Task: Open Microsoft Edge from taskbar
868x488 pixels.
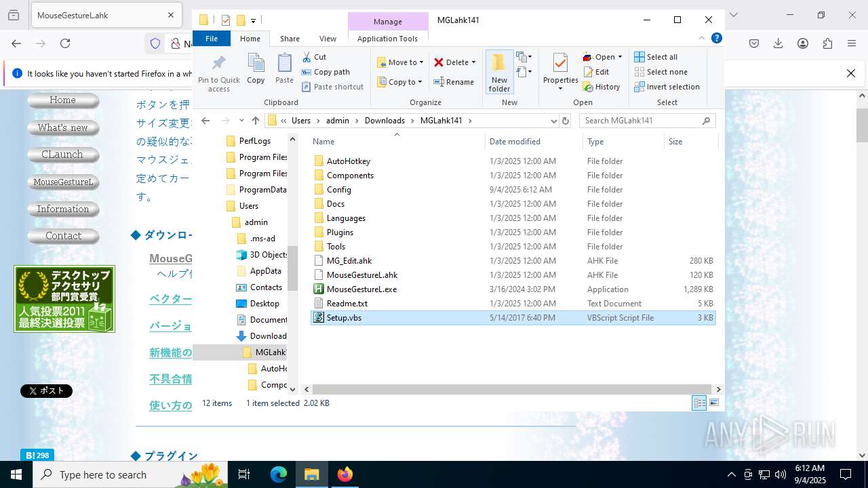Action: click(279, 474)
